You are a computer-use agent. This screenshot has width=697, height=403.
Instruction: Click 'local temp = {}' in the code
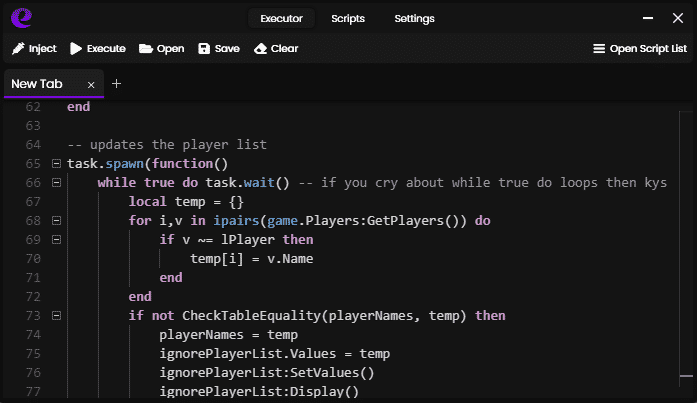click(186, 202)
